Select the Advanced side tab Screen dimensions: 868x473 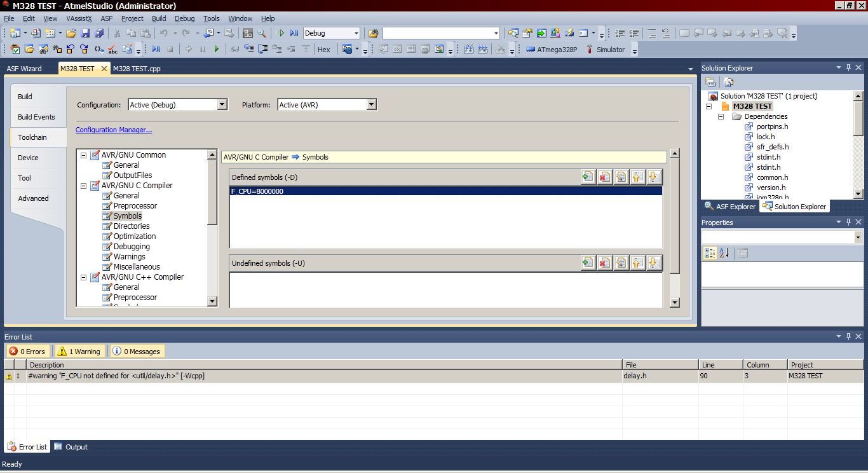33,198
